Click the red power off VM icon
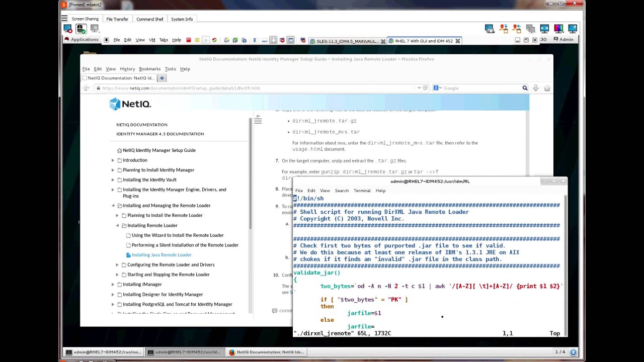This screenshot has width=644, height=362. [189, 40]
